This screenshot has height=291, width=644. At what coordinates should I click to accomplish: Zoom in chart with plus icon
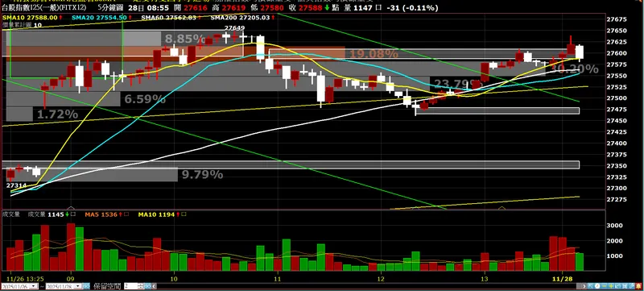(x=611, y=286)
